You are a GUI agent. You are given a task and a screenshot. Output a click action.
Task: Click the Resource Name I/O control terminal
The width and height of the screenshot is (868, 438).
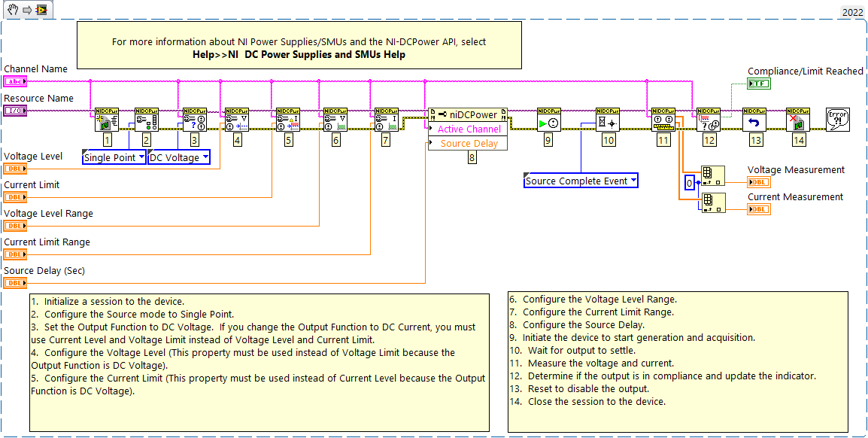(15, 111)
